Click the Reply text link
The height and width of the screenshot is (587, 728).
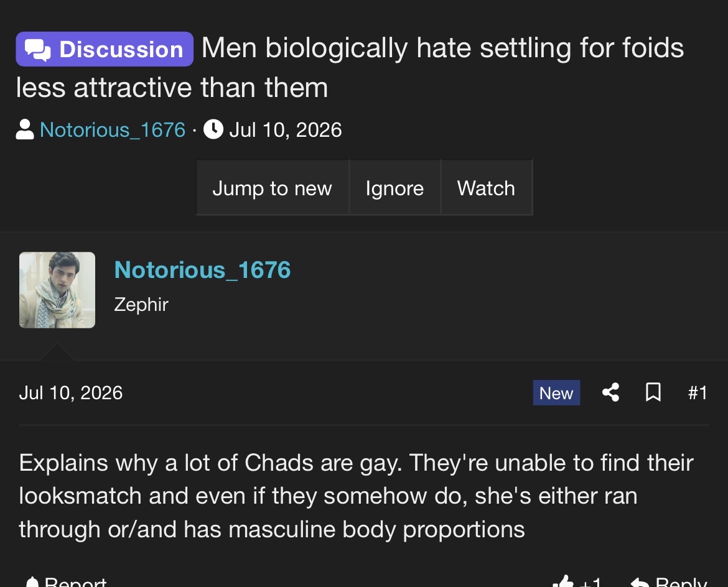[x=681, y=582]
